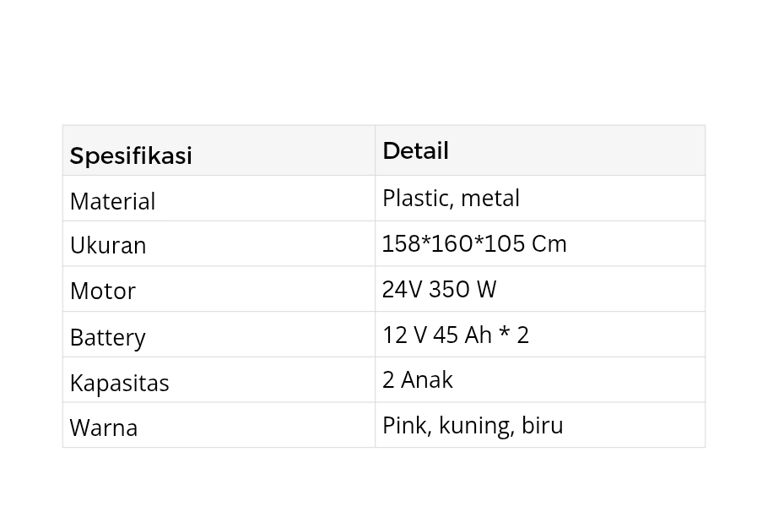Screen dimensions: 768x512
Task: Click the Kapasitas label cell
Action: 119,383
